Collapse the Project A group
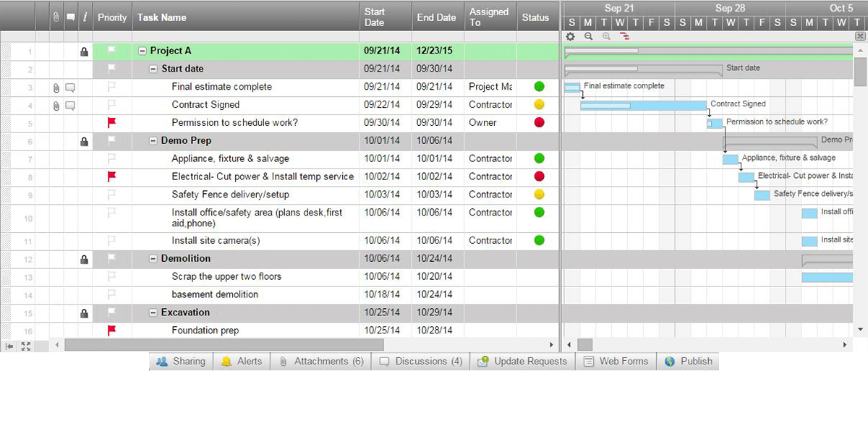Image resolution: width=868 pixels, height=434 pixels. [142, 51]
